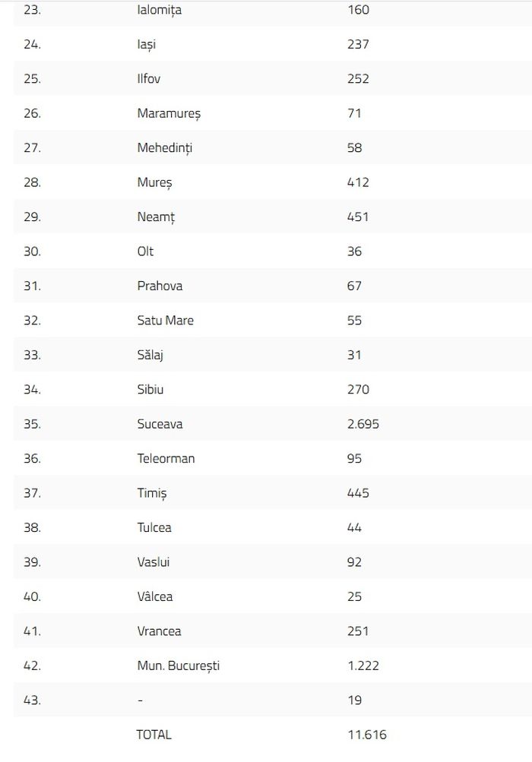Viewport: 532px width, 762px height.
Task: Select Prahova row number 31
Action: pyautogui.click(x=32, y=286)
